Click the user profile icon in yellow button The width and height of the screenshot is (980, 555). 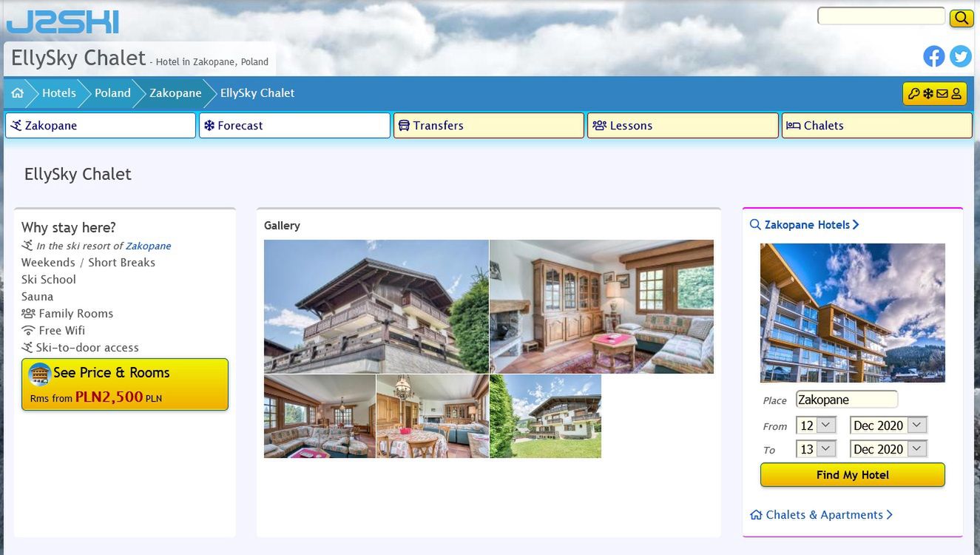tap(956, 94)
